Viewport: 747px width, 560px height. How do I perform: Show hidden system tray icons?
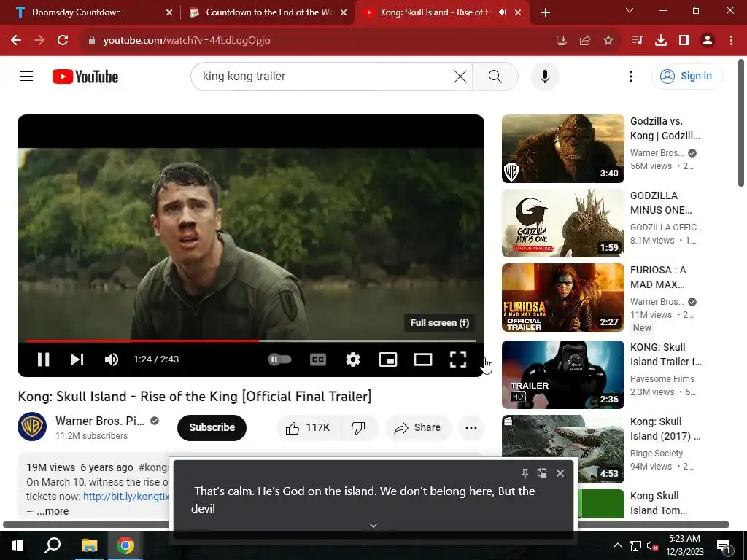(617, 545)
